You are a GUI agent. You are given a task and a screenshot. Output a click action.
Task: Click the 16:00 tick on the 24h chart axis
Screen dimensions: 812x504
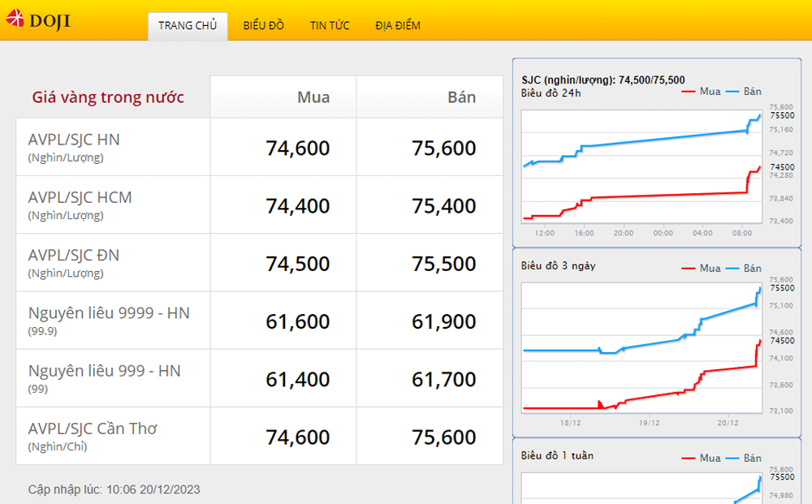(584, 234)
